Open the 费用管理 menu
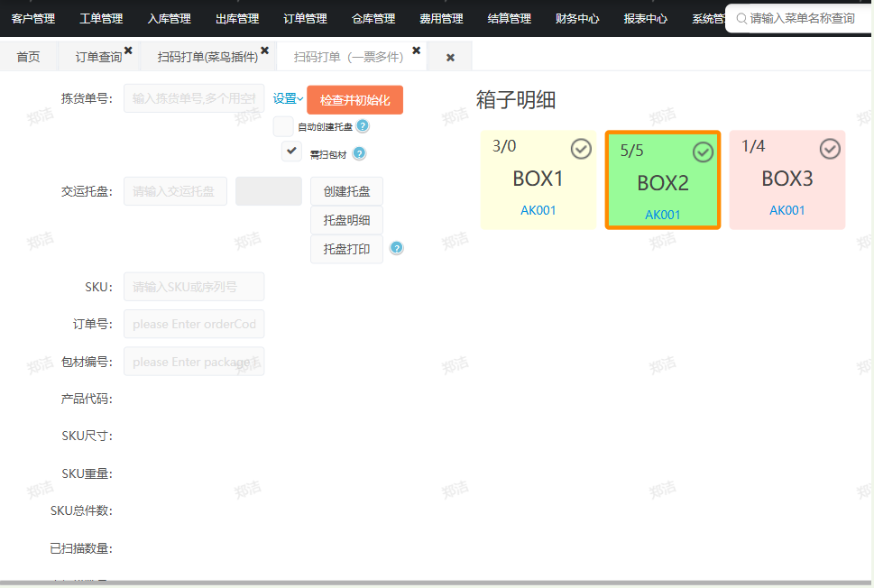This screenshot has width=874, height=588. [441, 19]
